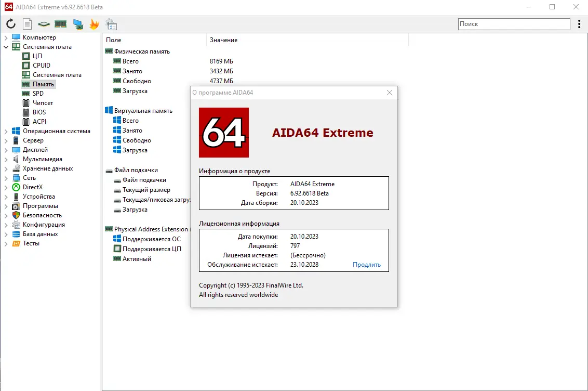This screenshot has width=588, height=391.
Task: Select the 8169 МБ value
Action: click(221, 61)
